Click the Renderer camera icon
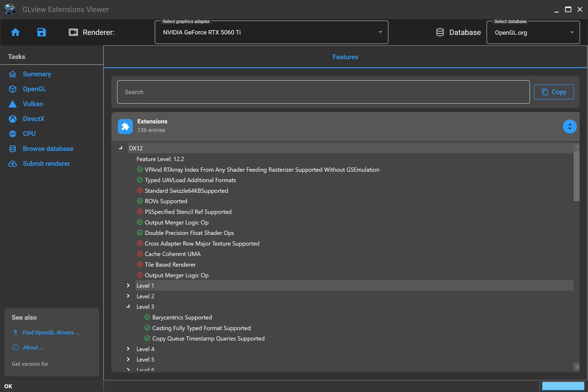This screenshot has width=588, height=392. (x=73, y=32)
